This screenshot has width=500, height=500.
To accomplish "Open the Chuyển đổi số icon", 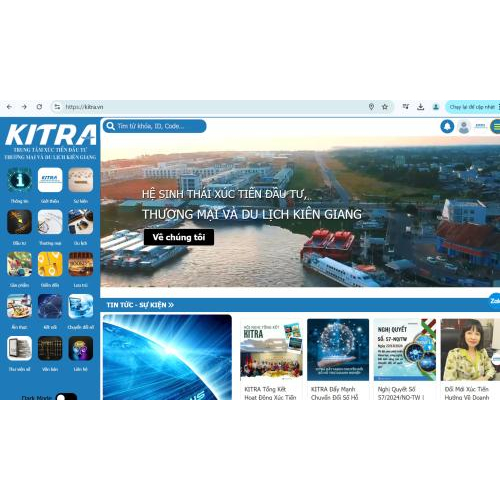I will click(81, 306).
